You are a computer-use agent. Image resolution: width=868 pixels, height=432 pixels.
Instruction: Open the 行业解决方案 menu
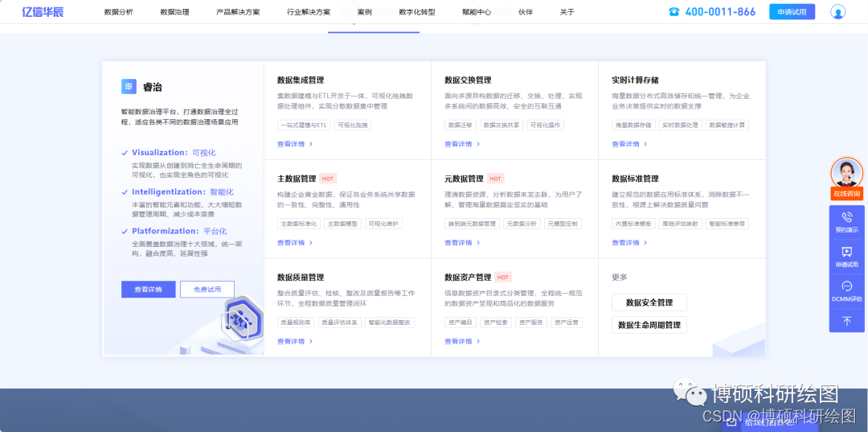click(x=309, y=12)
